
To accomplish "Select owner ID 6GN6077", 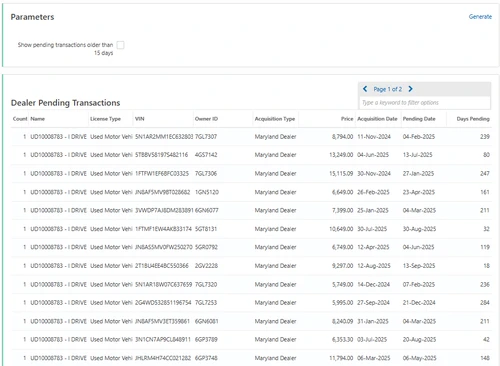I will coord(207,210).
